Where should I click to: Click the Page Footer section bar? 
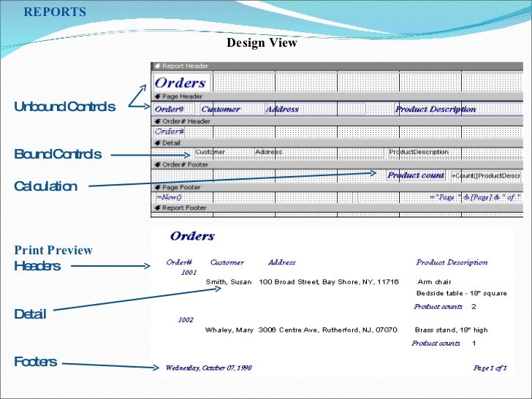[337, 187]
